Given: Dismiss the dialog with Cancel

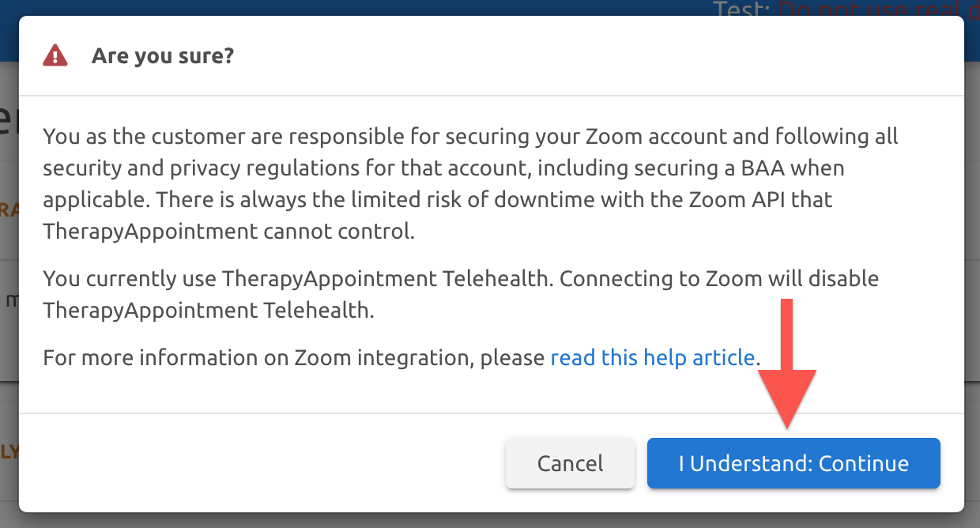Looking at the screenshot, I should [570, 463].
